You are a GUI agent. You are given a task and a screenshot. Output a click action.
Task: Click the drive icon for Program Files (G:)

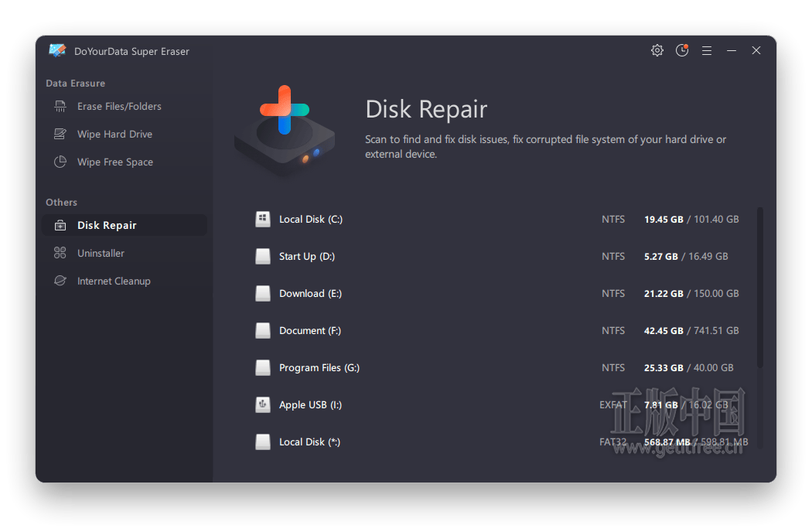coord(263,368)
